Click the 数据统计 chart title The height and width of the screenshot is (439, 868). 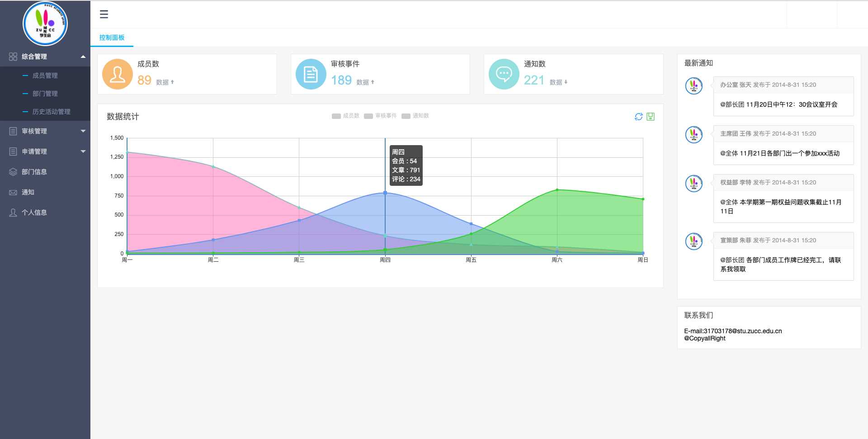pyautogui.click(x=123, y=117)
